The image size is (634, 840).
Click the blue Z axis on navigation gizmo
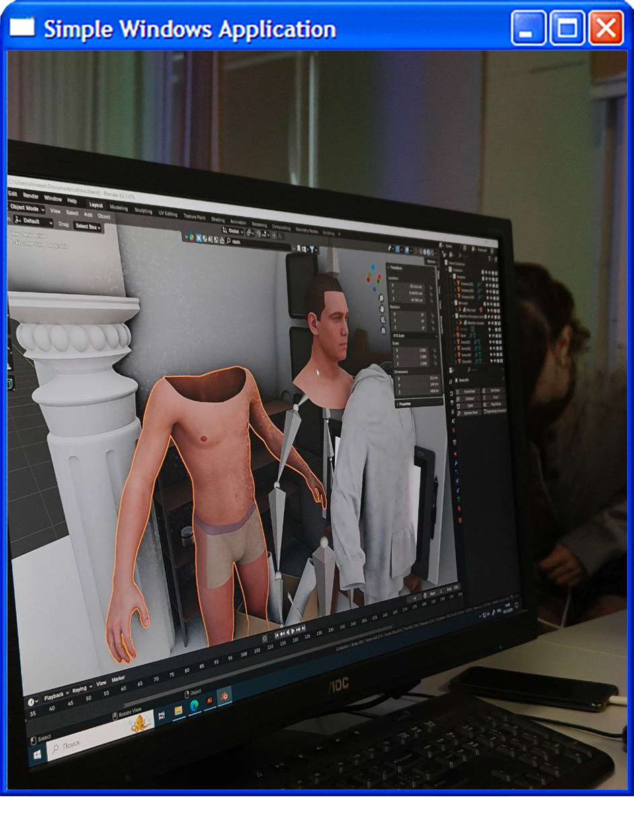click(372, 267)
